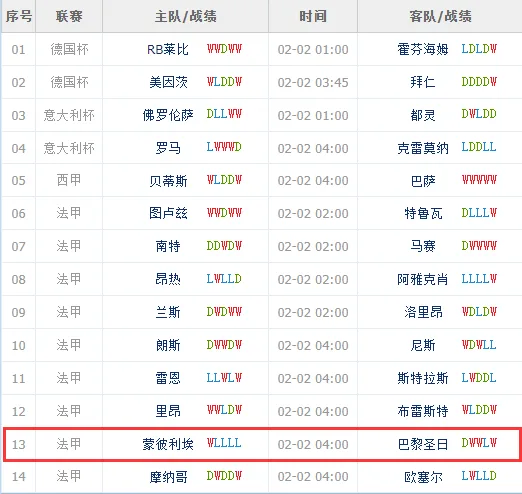
Task: Choose the 都灵 team name
Action: click(423, 115)
